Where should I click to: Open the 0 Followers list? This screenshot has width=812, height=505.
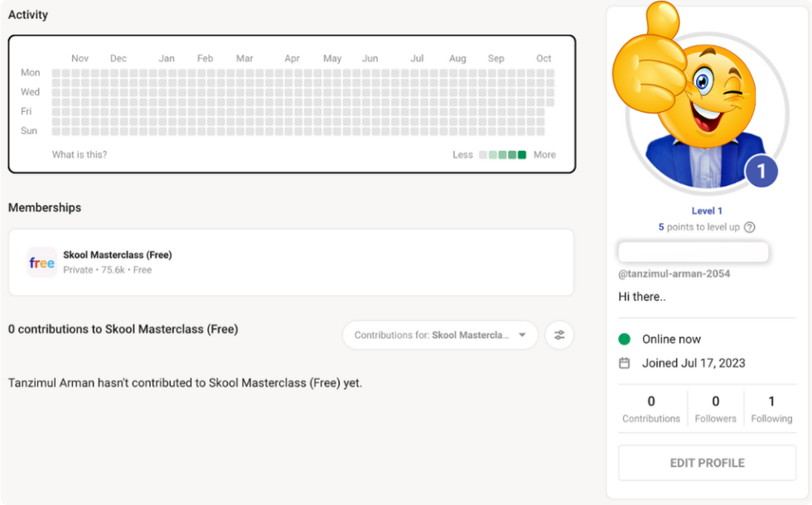click(x=716, y=409)
